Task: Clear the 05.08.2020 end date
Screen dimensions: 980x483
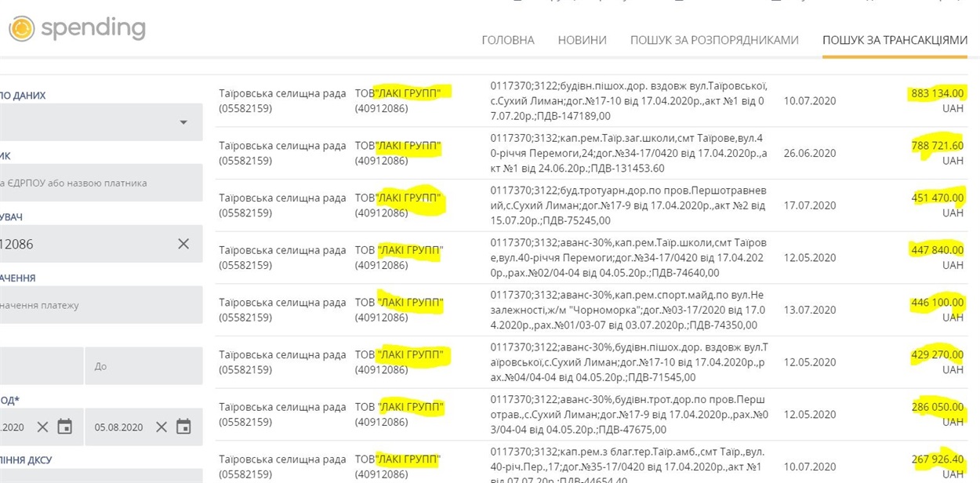Action: [161, 427]
